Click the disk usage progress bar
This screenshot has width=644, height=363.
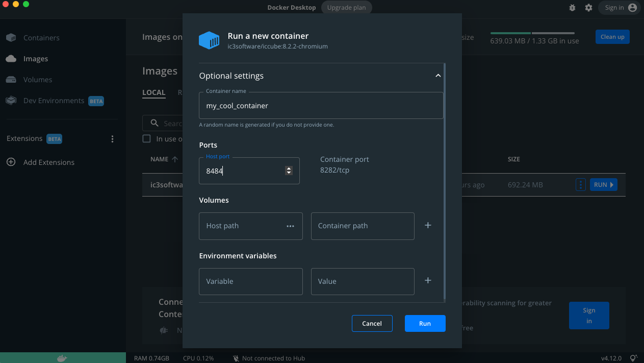coord(532,33)
